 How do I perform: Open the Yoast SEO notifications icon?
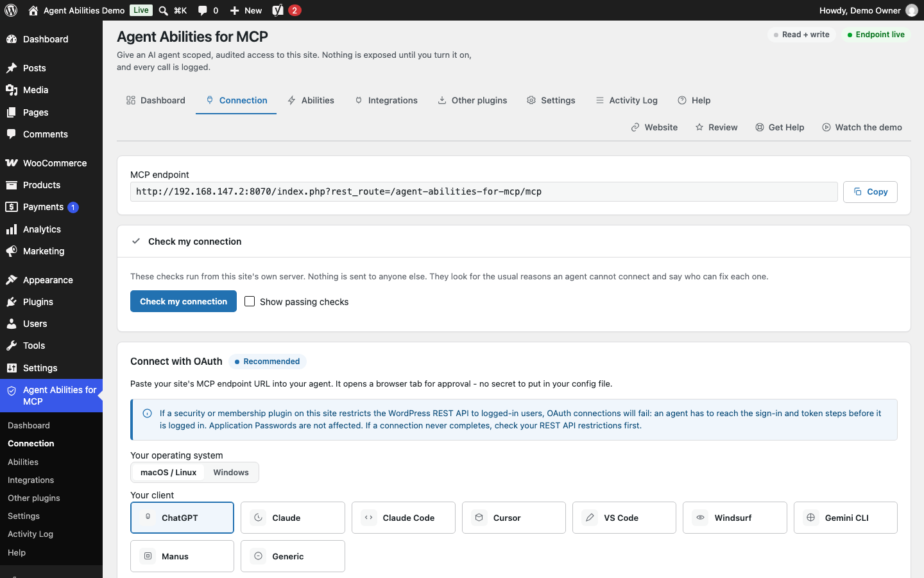(278, 10)
